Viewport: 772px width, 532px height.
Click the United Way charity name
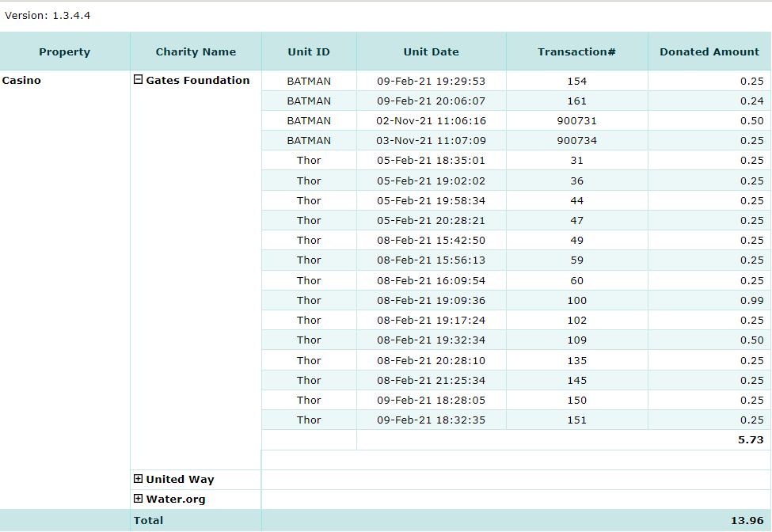(x=180, y=480)
